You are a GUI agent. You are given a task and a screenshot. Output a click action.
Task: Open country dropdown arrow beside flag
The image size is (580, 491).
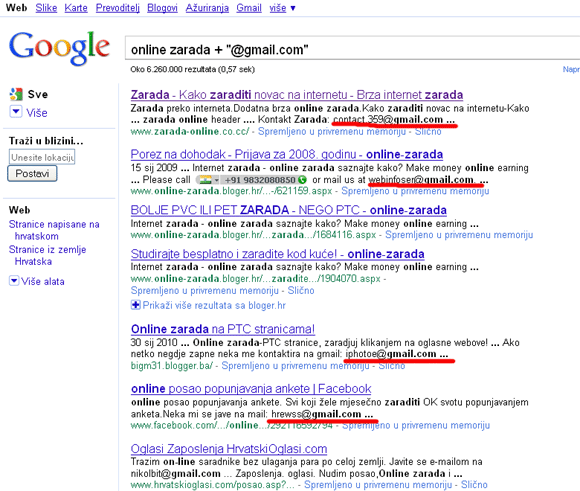(216, 180)
